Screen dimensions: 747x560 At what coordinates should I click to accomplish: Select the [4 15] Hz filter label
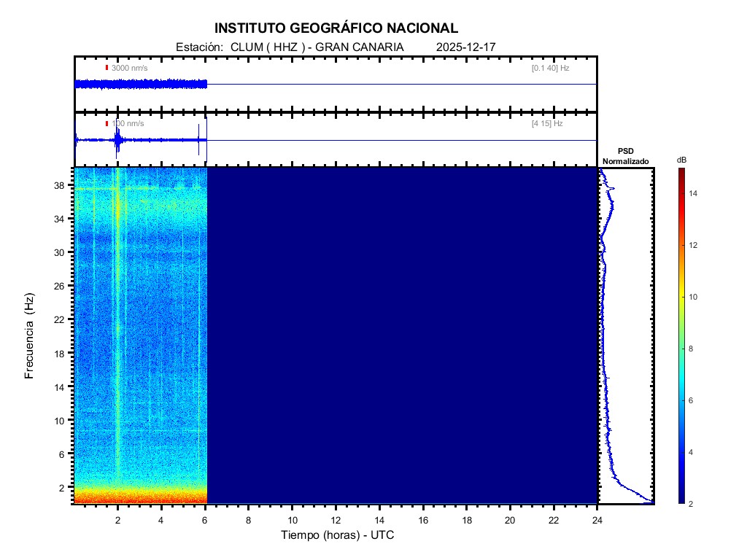tap(547, 124)
